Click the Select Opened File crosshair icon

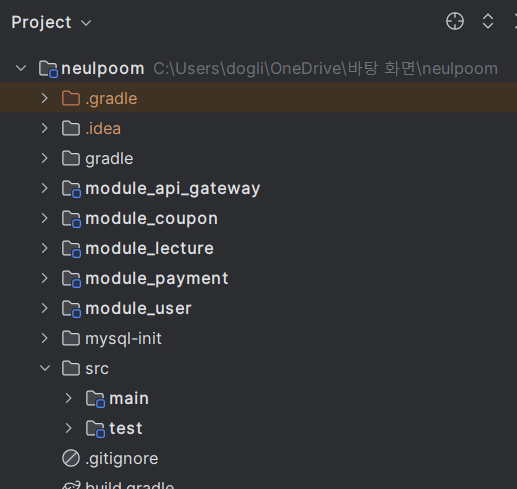pyautogui.click(x=455, y=22)
